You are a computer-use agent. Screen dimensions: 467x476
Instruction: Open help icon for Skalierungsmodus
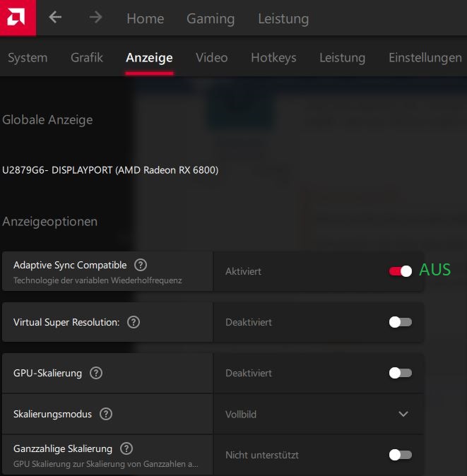(106, 414)
